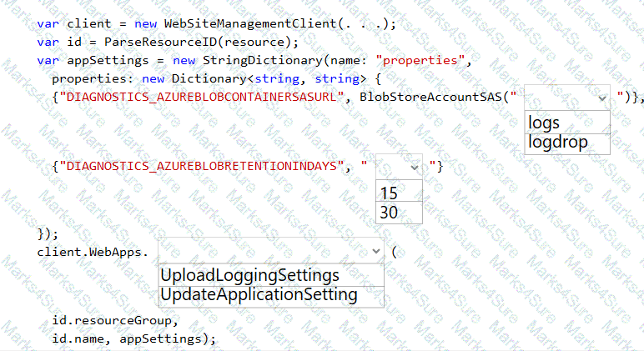Click the DIAGNOSTICS_AZUREBLOBCONTAINERSASURL string

(x=204, y=98)
